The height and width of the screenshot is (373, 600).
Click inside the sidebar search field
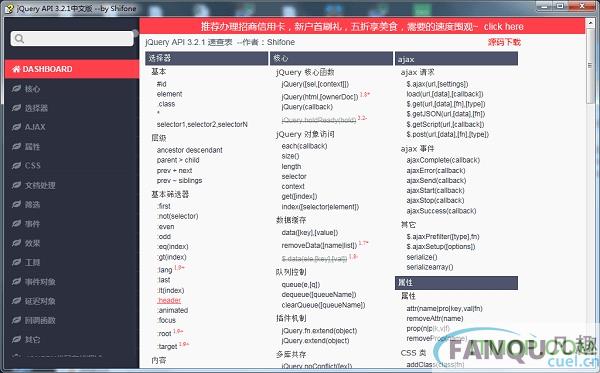click(x=72, y=38)
